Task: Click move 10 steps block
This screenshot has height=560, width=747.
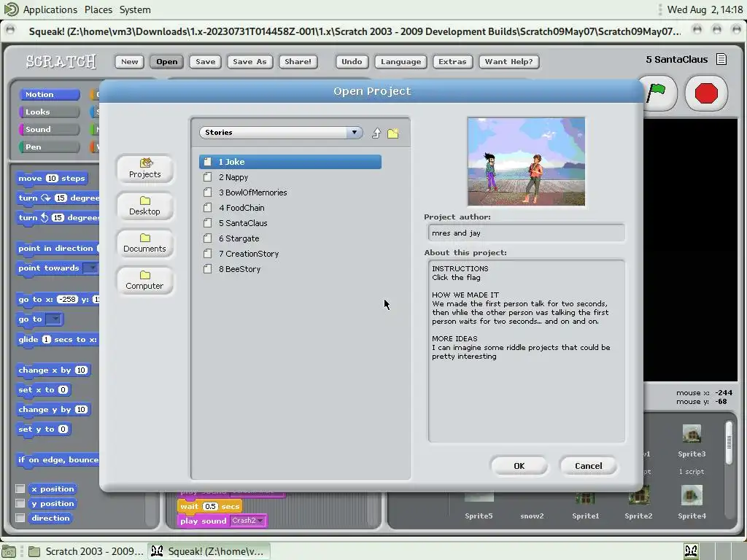Action: pyautogui.click(x=52, y=178)
